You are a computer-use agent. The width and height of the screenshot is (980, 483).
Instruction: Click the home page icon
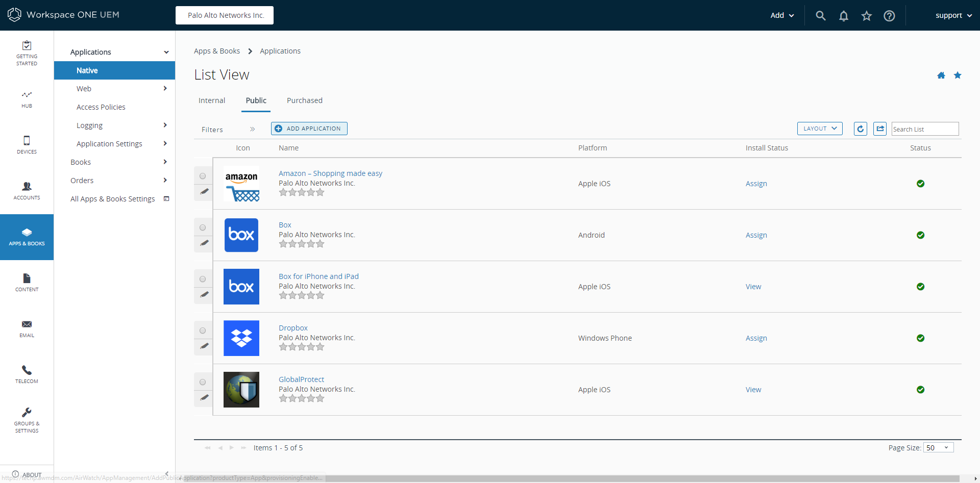pyautogui.click(x=941, y=75)
